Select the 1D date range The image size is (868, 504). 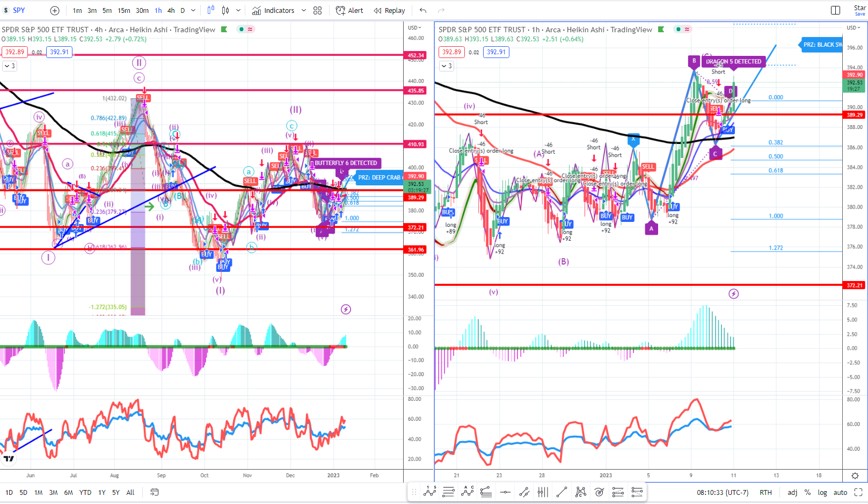(9, 492)
